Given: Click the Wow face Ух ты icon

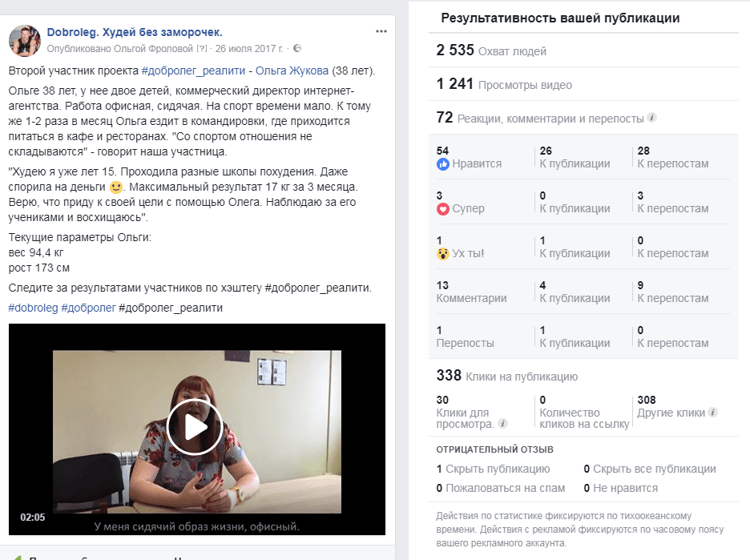Looking at the screenshot, I should pos(443,254).
